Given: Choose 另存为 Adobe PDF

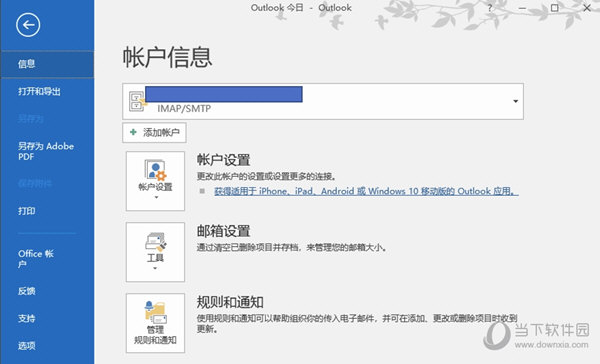Looking at the screenshot, I should click(47, 151).
